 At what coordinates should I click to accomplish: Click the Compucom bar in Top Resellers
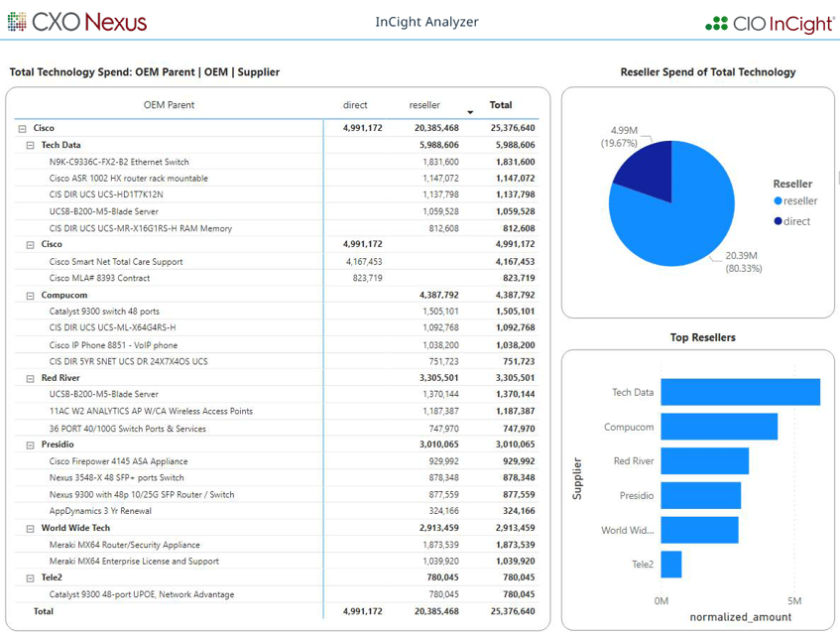coord(719,427)
